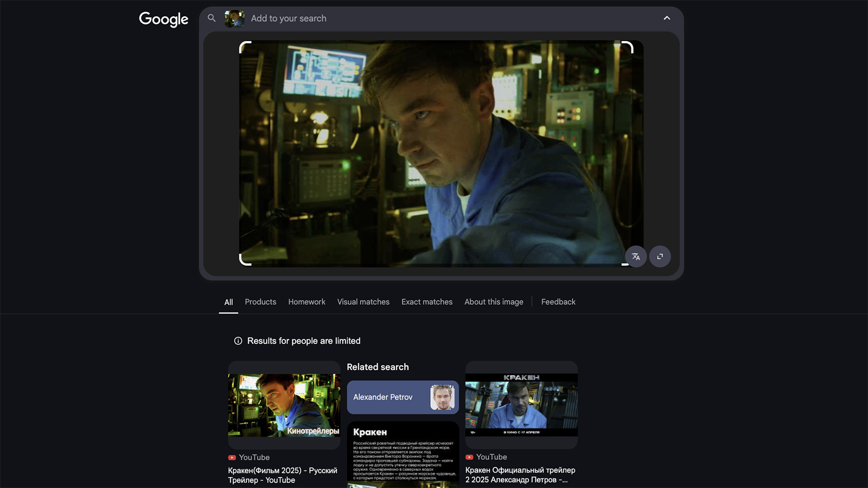Select the bottom-left crop corner handle
The image size is (868, 488).
[x=245, y=259]
